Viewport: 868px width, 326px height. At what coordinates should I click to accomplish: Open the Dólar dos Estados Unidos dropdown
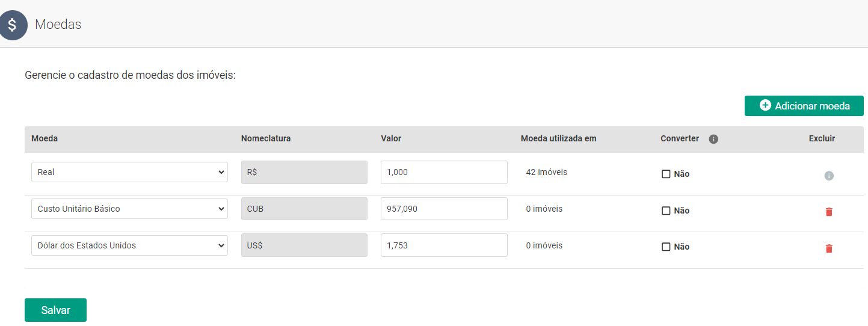[x=129, y=245]
